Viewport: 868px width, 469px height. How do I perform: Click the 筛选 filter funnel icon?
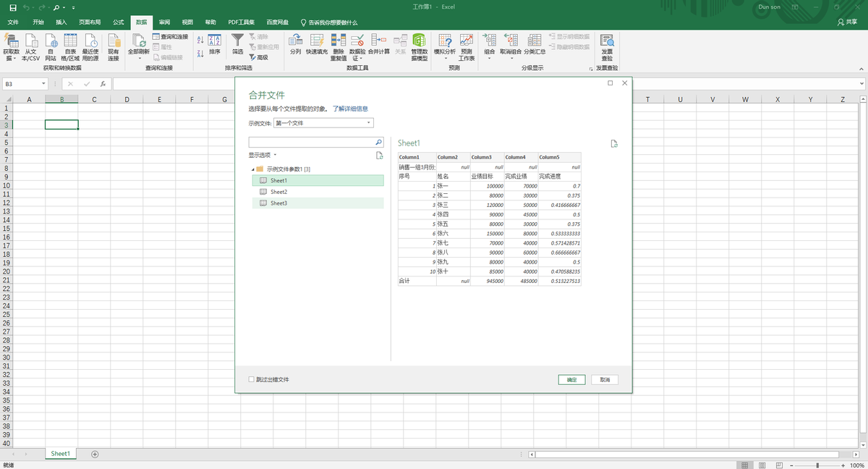(x=237, y=41)
